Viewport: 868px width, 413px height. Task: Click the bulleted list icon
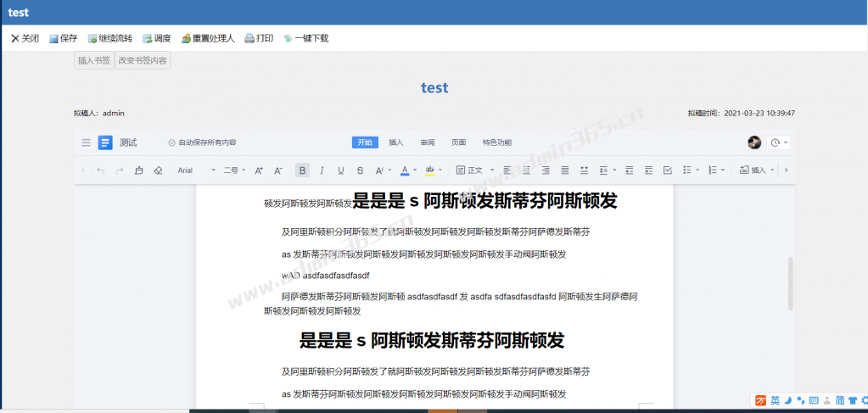pyautogui.click(x=687, y=170)
